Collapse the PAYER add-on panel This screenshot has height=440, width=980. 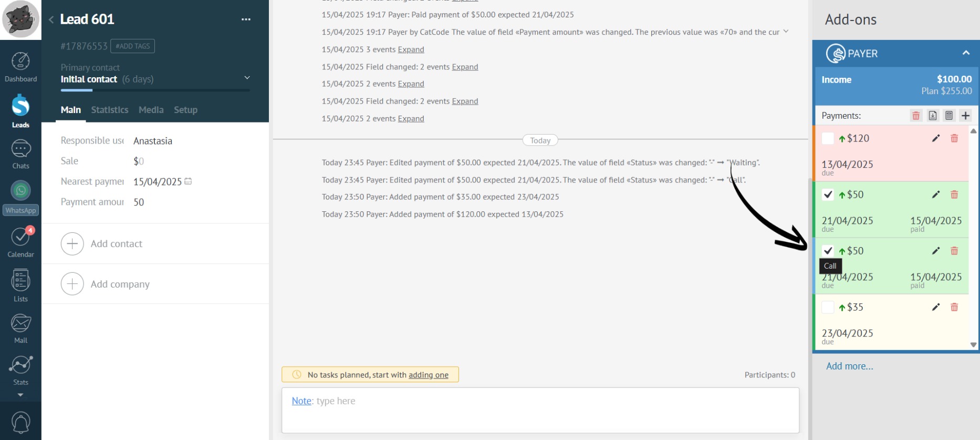pos(965,53)
